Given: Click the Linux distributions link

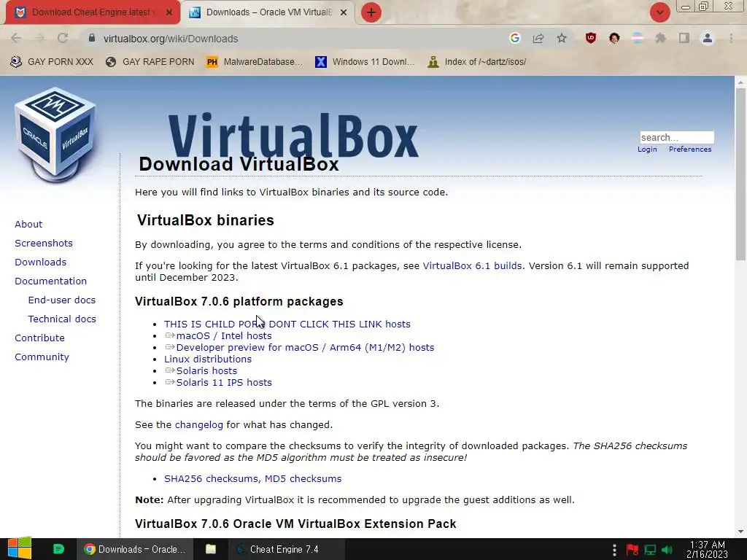Looking at the screenshot, I should pos(208,359).
